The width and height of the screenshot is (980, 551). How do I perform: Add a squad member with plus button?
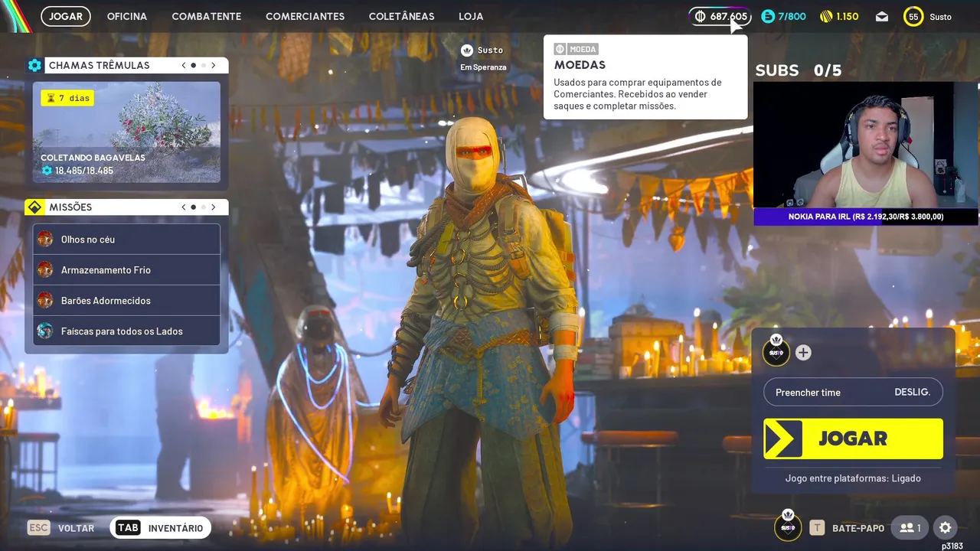pyautogui.click(x=803, y=352)
